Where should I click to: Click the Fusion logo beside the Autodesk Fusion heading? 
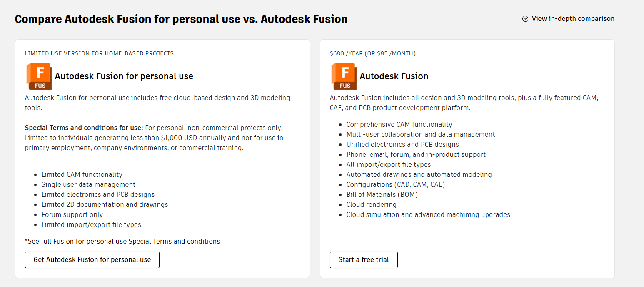tap(344, 76)
